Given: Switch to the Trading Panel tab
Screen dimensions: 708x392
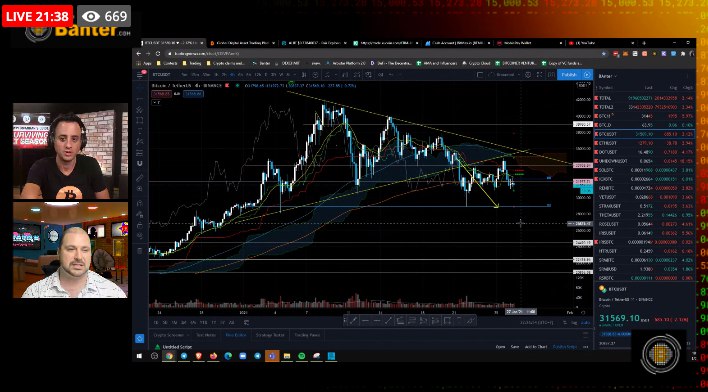Looking at the screenshot, I should [307, 335].
